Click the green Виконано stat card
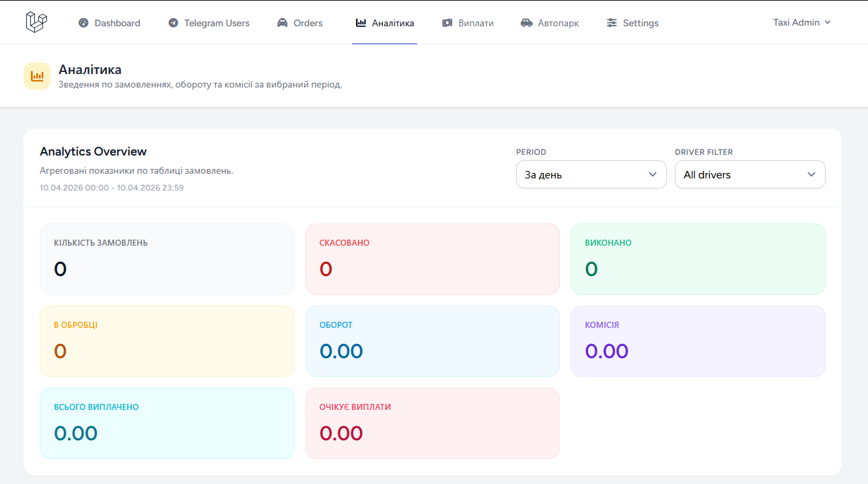 click(698, 259)
